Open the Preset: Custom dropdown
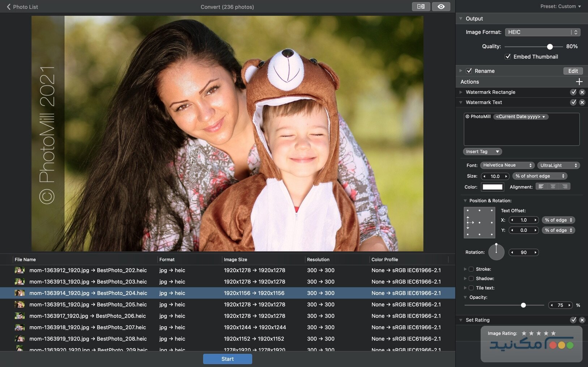588x367 pixels. tap(561, 6)
